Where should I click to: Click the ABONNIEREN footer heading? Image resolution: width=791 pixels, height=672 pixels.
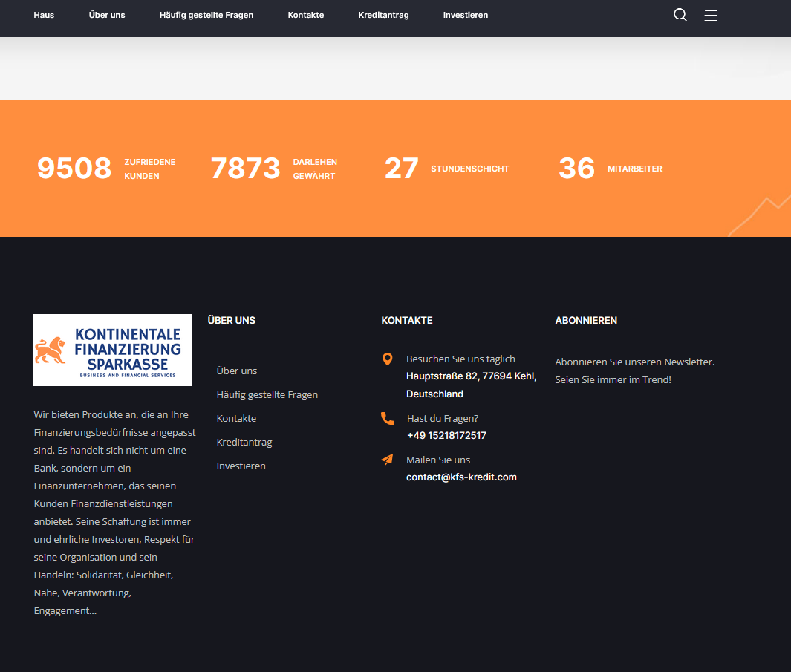point(586,320)
